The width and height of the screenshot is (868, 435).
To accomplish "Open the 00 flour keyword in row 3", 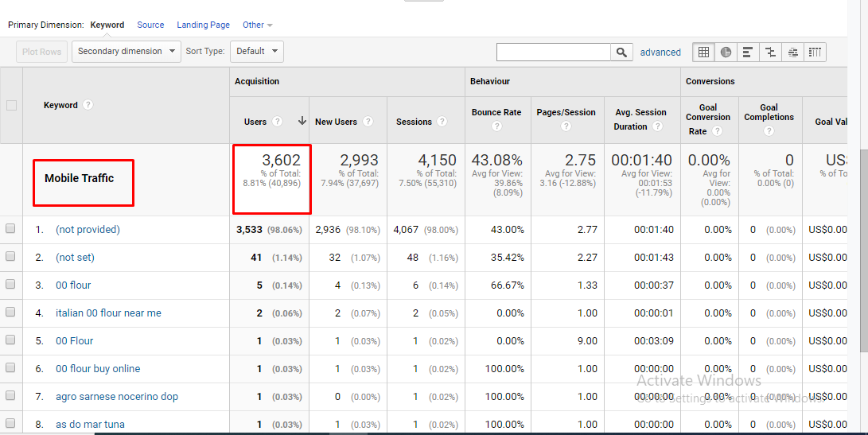I will (x=73, y=285).
